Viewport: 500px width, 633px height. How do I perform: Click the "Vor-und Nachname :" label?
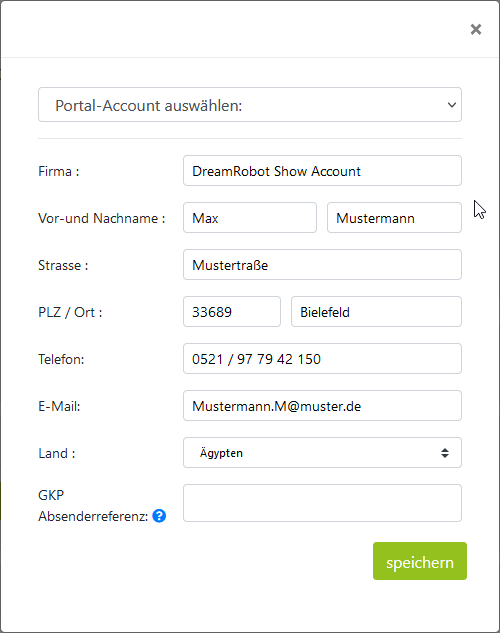[102, 218]
